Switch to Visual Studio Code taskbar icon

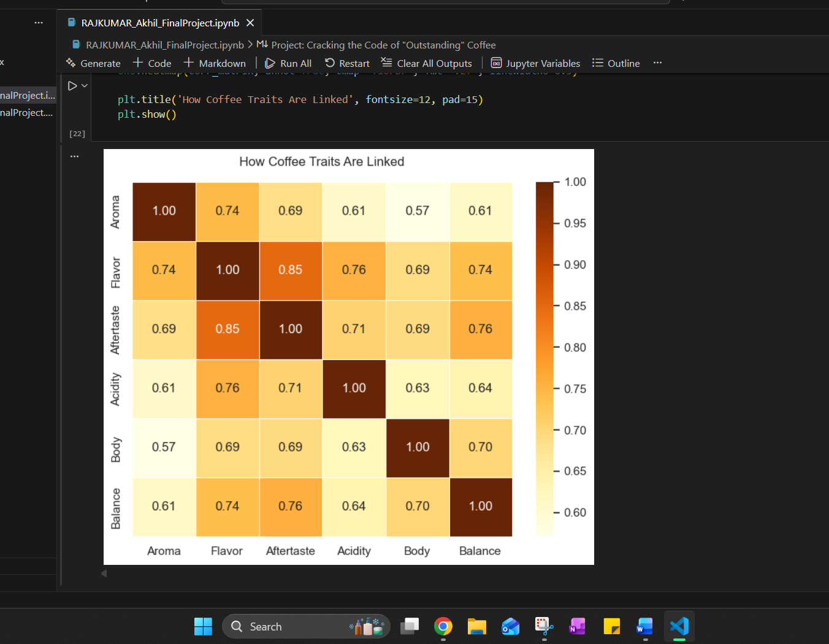pyautogui.click(x=679, y=626)
